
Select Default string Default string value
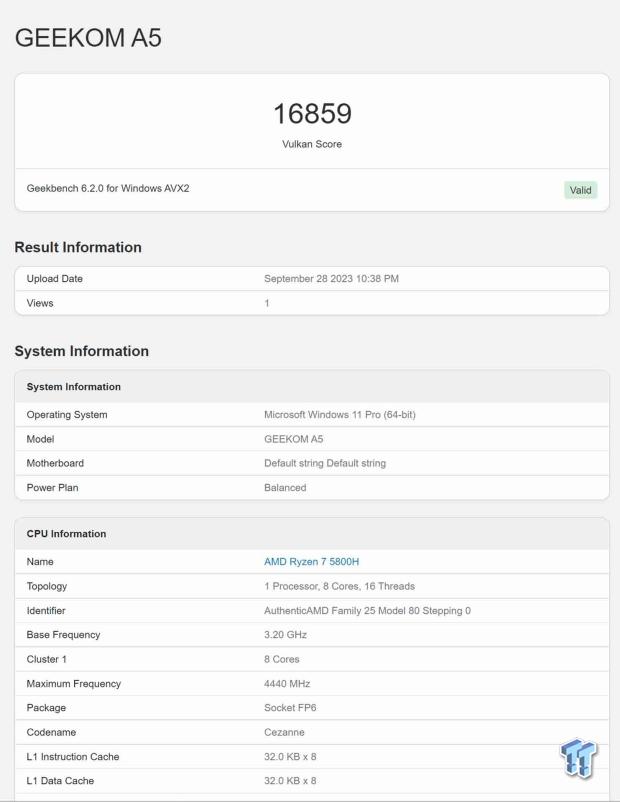pos(325,463)
